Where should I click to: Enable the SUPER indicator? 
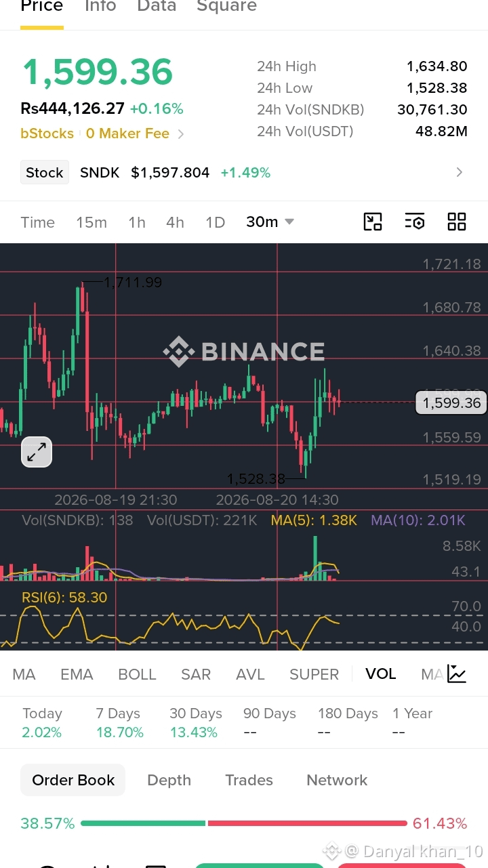(x=314, y=674)
